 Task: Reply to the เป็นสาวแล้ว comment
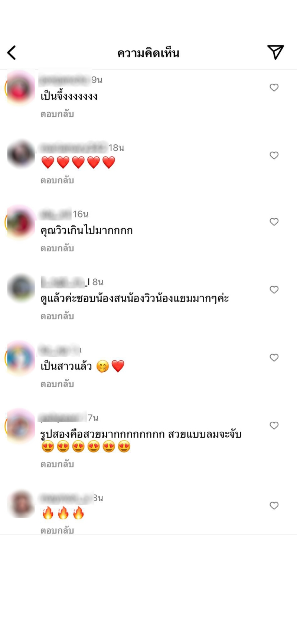click(x=57, y=384)
